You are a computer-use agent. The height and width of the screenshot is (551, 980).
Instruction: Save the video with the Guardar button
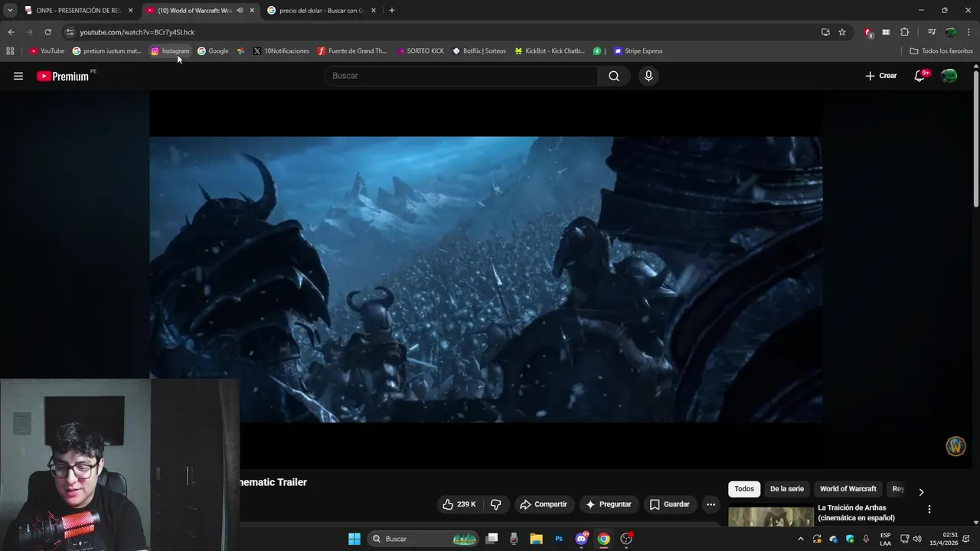[x=670, y=504]
